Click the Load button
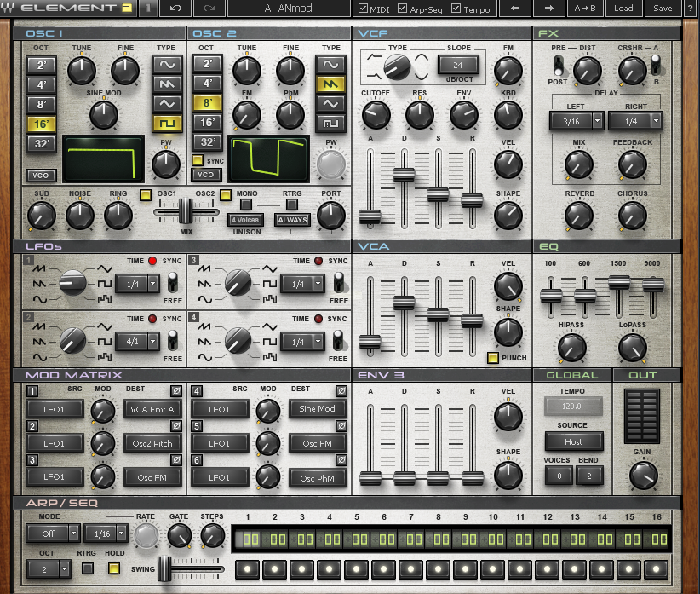 point(623,8)
